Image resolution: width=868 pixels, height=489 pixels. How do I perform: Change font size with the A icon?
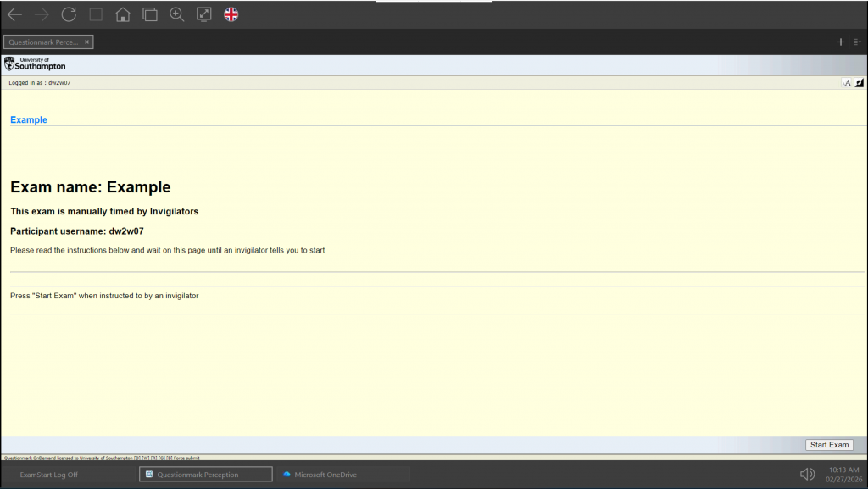pos(847,82)
